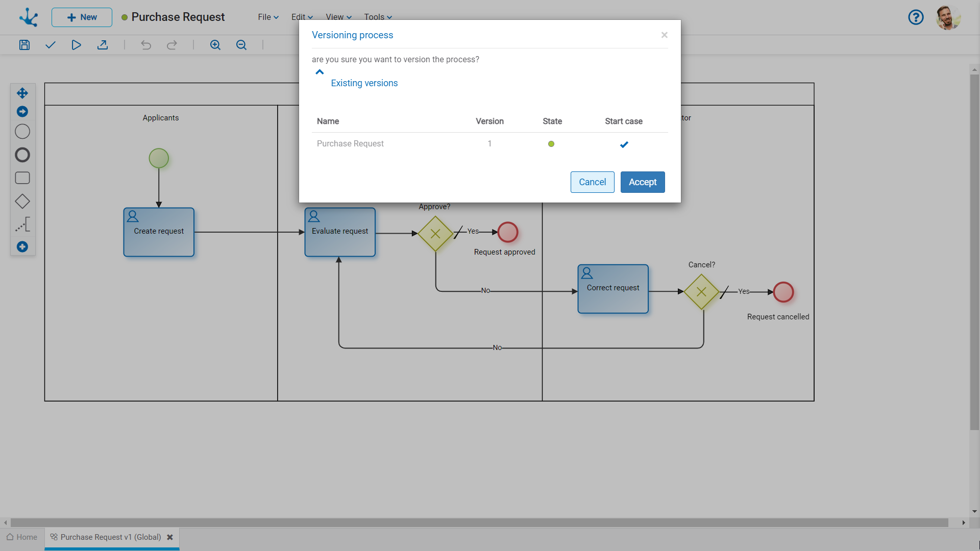Select the task rectangle shape tool

[x=22, y=178]
